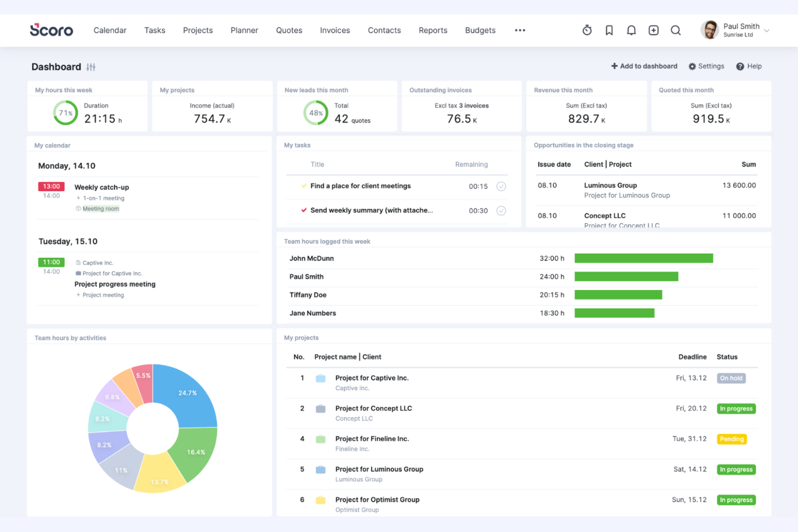Image resolution: width=798 pixels, height=532 pixels.
Task: Click the Meeting room tag
Action: pyautogui.click(x=101, y=209)
